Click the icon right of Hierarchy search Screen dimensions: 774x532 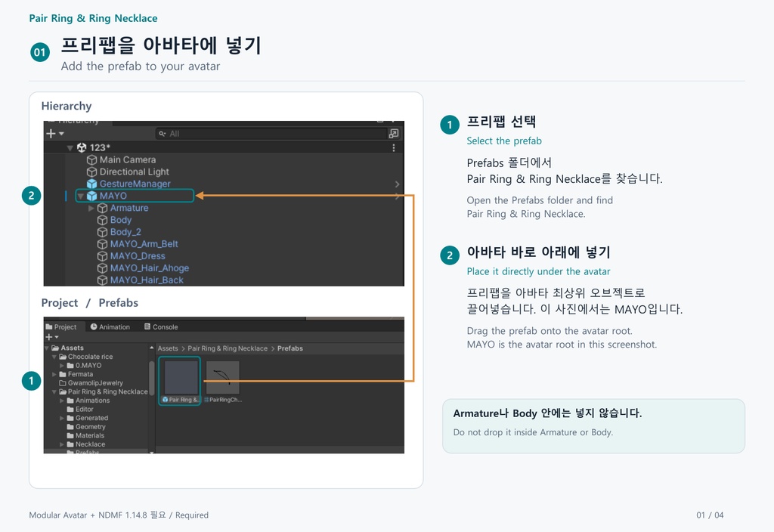[x=393, y=133]
